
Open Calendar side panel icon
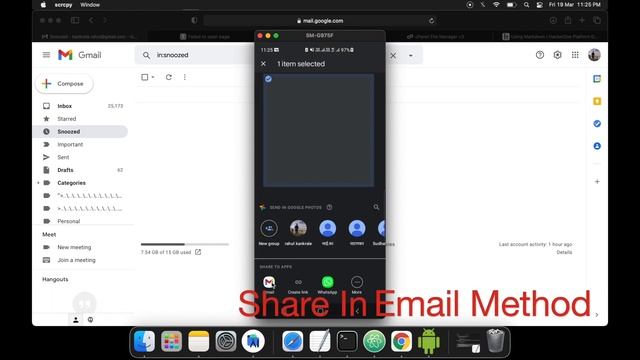click(x=597, y=79)
